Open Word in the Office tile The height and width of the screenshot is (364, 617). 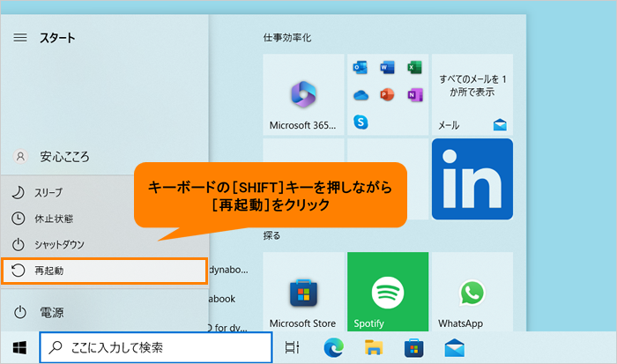click(x=387, y=67)
